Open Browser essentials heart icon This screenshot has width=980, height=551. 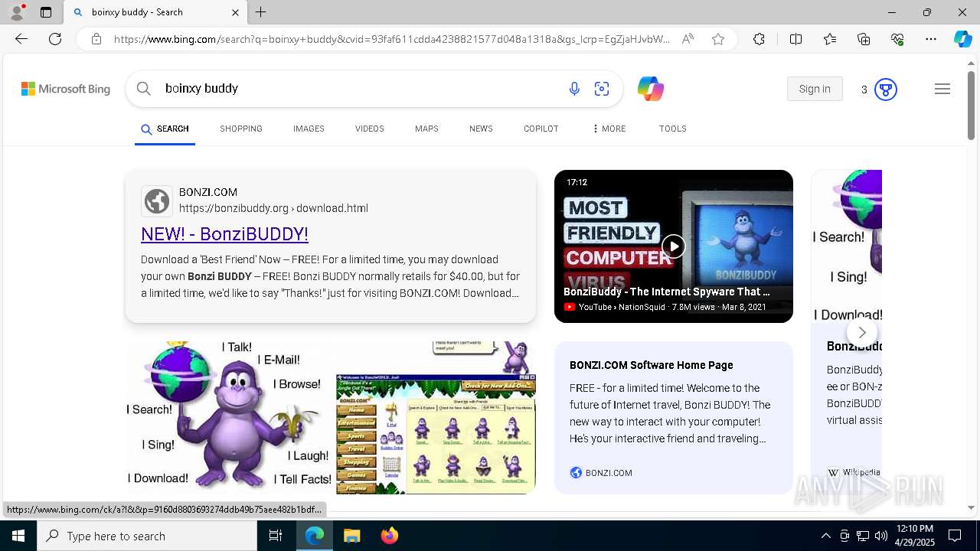897,39
